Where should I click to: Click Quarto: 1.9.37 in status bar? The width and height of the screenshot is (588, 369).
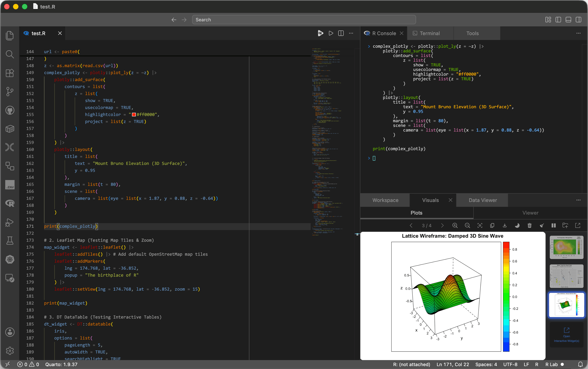click(x=61, y=364)
